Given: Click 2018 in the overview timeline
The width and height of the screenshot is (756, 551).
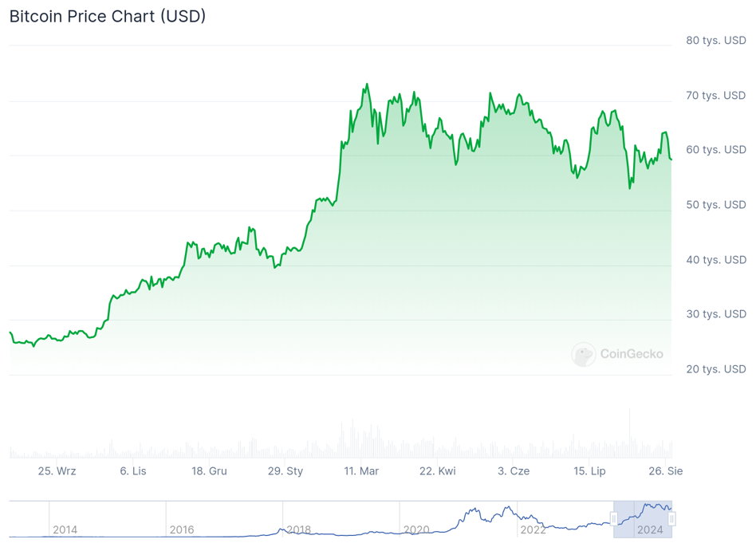Looking at the screenshot, I should 298,529.
